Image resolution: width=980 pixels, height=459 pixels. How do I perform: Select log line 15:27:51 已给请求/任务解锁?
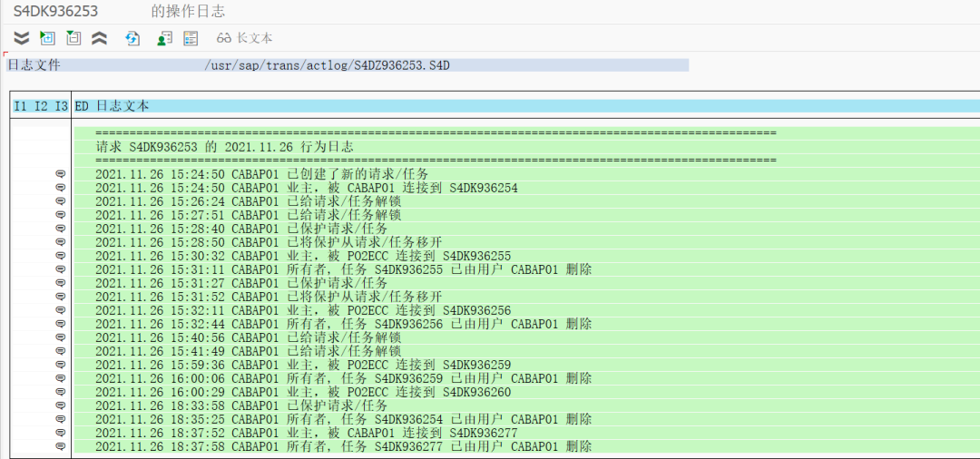pos(248,215)
